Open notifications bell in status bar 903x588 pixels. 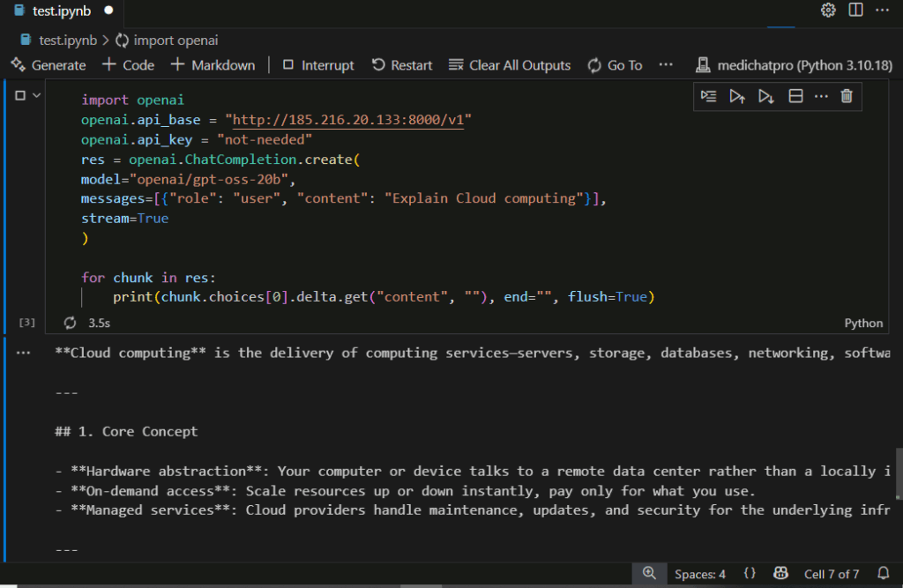click(883, 573)
